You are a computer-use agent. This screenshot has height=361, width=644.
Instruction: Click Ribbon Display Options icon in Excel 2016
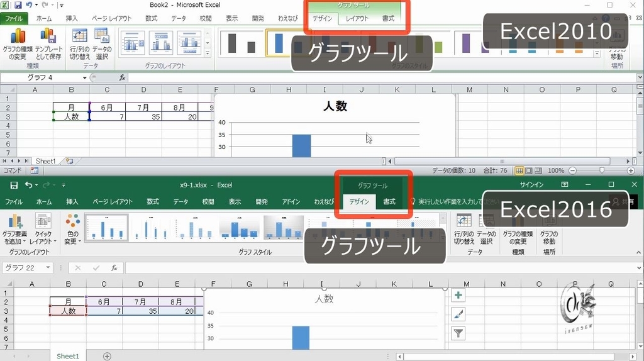pos(565,185)
